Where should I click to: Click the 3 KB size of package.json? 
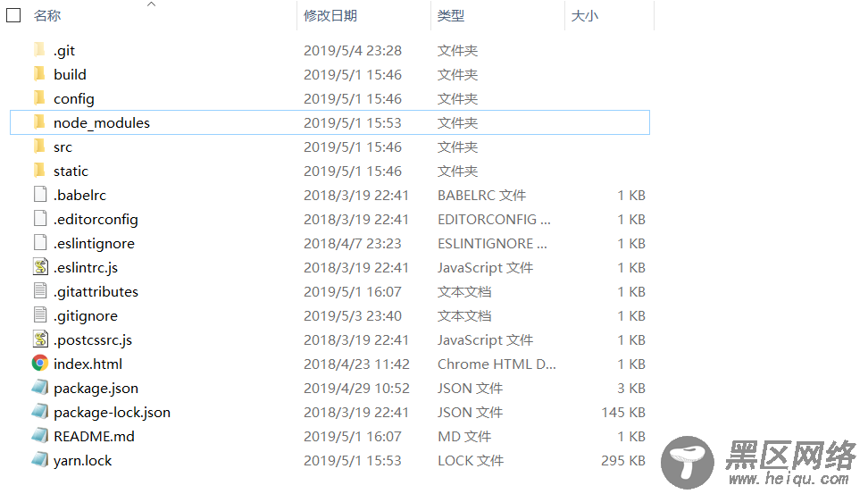(631, 388)
